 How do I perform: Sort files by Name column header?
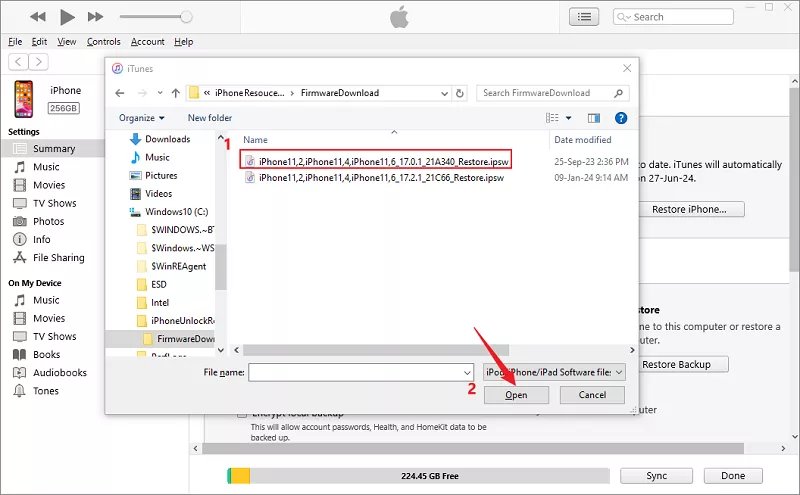tap(255, 140)
